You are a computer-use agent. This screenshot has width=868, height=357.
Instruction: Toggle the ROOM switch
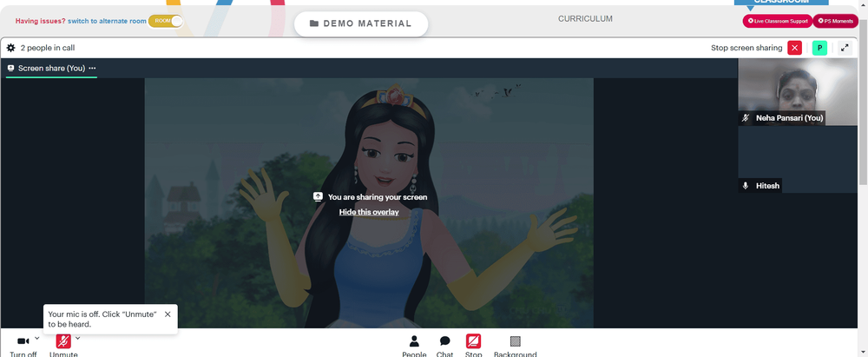pos(166,21)
